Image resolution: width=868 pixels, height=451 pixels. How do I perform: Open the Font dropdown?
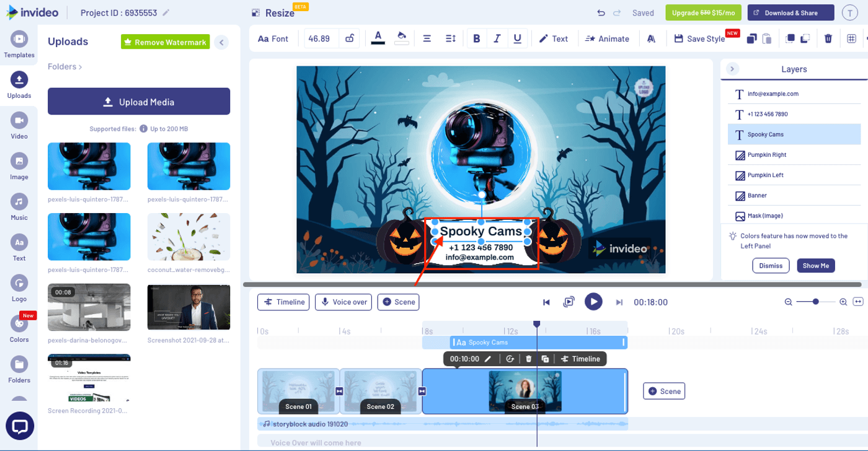click(x=273, y=38)
